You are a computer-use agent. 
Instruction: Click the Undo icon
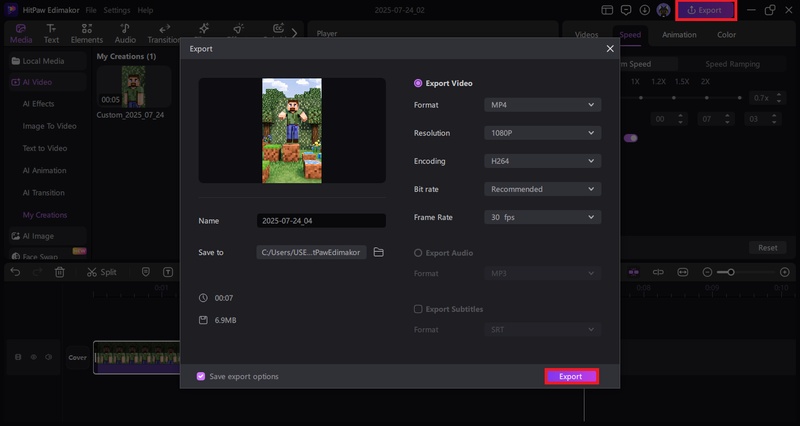(15, 272)
